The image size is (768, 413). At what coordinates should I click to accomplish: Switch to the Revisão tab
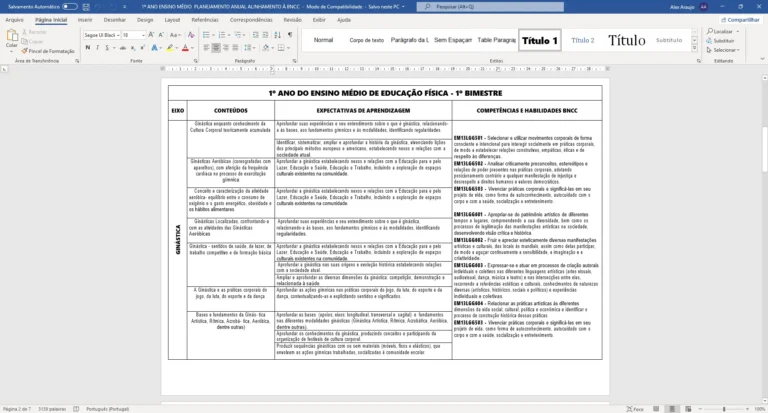pyautogui.click(x=292, y=20)
